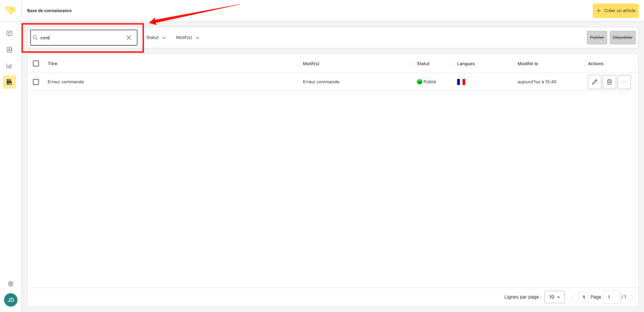Open the contacts icon in sidebar
644x312 pixels.
point(9,50)
